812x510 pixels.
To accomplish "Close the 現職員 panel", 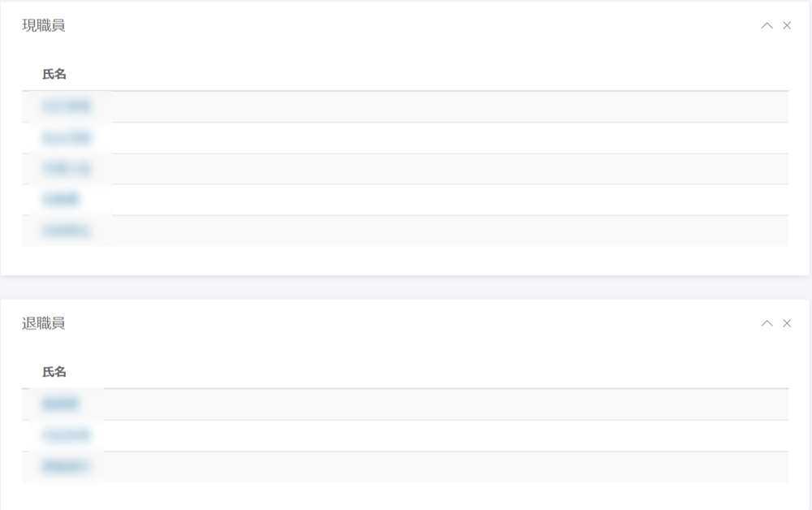I will [x=787, y=26].
